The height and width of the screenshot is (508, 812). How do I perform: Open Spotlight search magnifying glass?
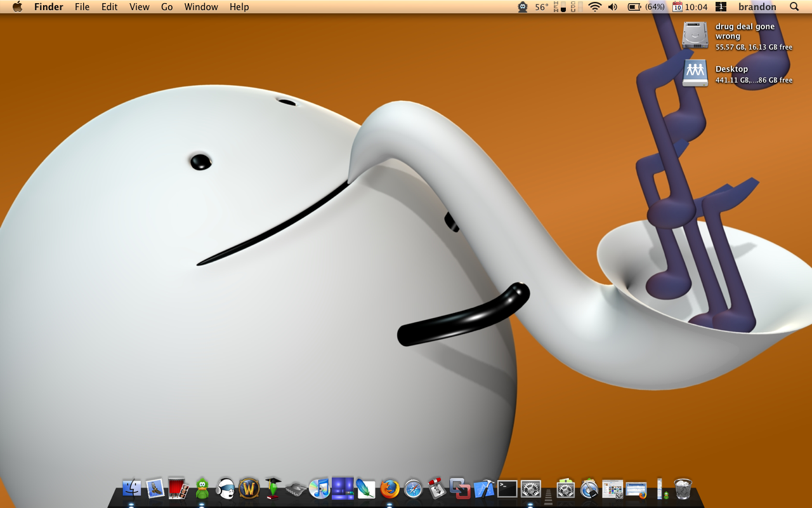(x=794, y=7)
